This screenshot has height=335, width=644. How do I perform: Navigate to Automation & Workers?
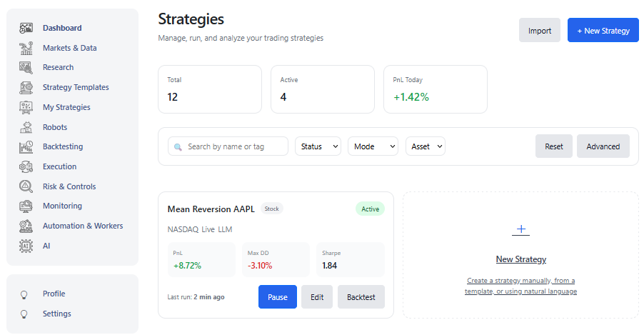(83, 226)
